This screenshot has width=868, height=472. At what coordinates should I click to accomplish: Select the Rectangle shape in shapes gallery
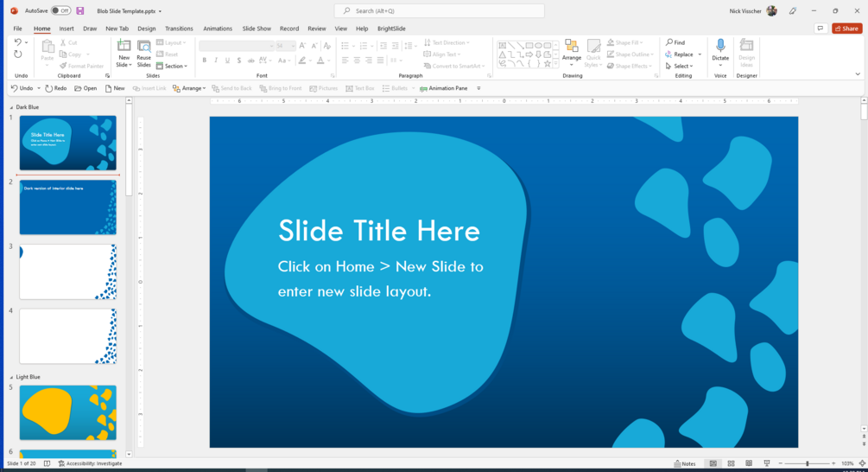coord(529,46)
